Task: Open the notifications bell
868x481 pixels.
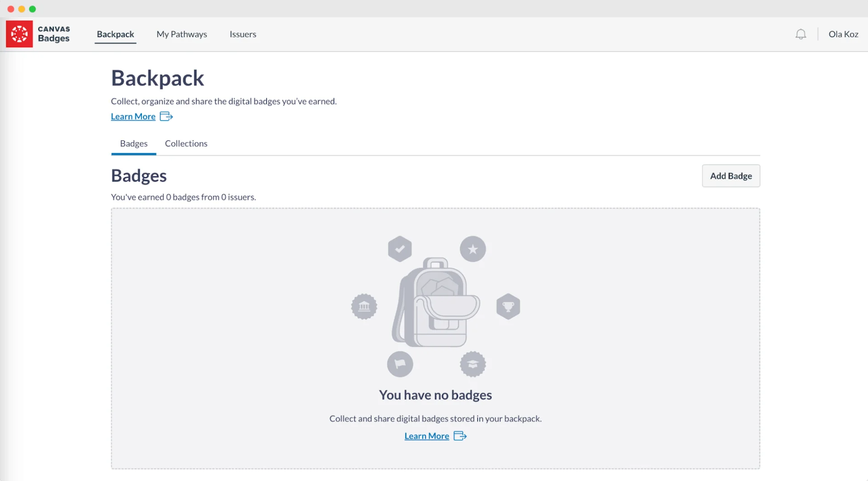Action: pos(801,34)
